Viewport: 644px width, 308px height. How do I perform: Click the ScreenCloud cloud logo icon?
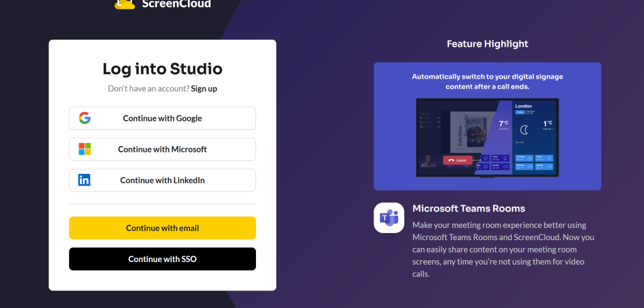[x=125, y=4]
